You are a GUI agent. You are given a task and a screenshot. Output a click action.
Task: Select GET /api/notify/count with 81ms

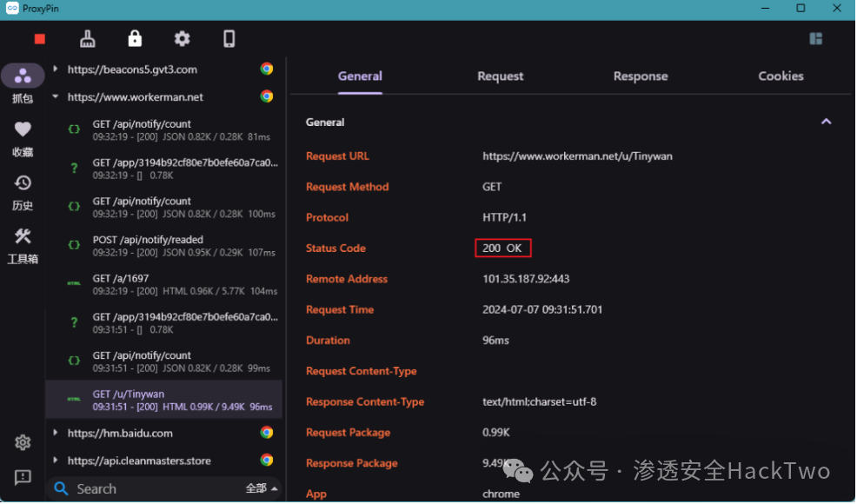click(164, 130)
